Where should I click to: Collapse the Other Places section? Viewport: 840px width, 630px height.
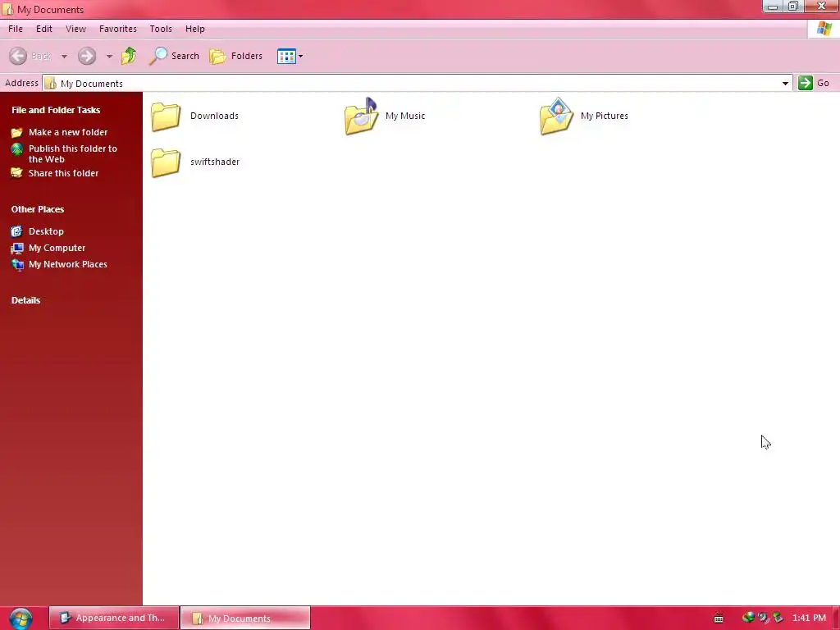pos(38,209)
